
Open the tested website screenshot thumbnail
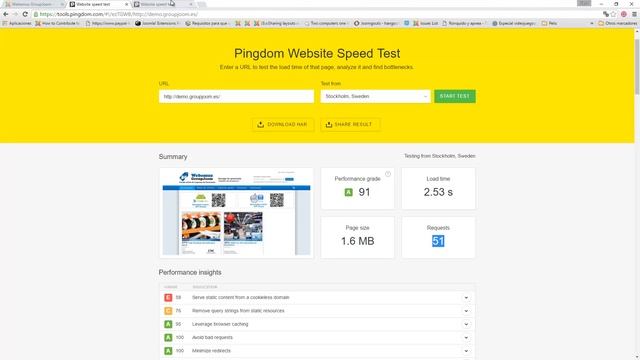[x=236, y=213]
